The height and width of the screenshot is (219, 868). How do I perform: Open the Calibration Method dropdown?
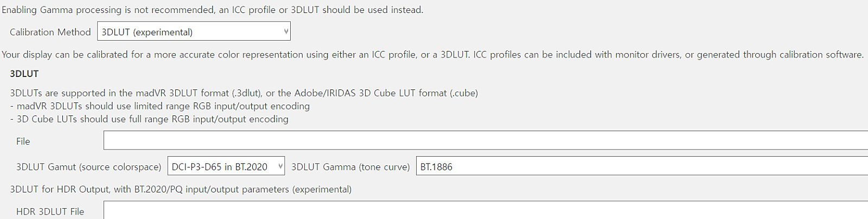pyautogui.click(x=193, y=31)
